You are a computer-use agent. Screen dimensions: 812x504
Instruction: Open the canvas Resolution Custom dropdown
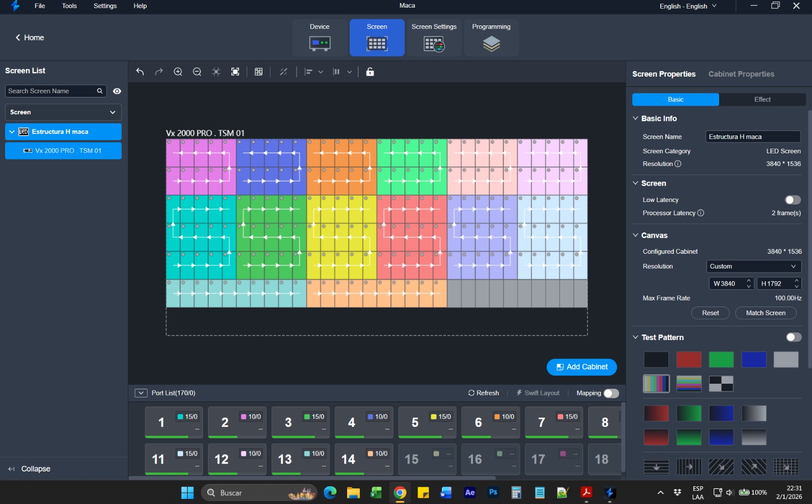coord(753,266)
